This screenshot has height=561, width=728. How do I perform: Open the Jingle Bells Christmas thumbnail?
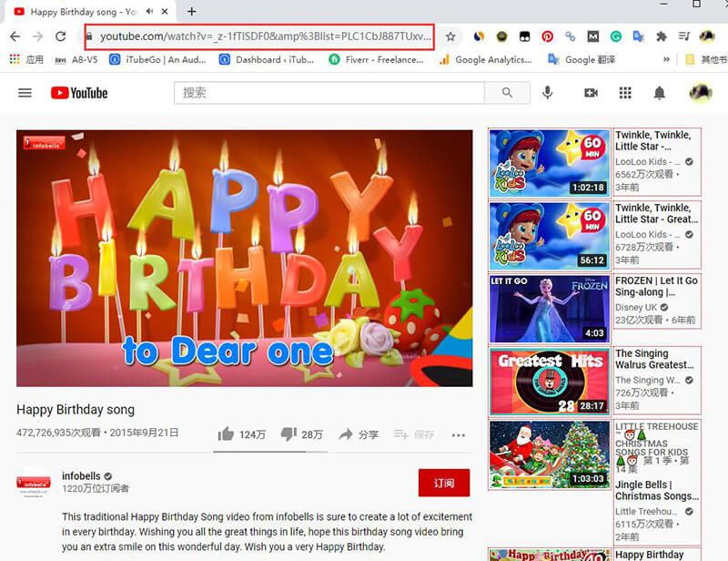550,454
